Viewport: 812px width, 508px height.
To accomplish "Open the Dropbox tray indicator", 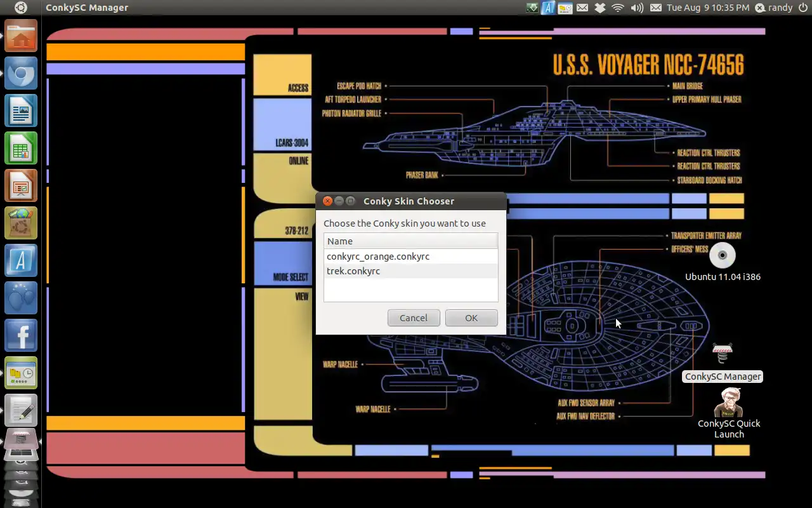I will tap(599, 8).
